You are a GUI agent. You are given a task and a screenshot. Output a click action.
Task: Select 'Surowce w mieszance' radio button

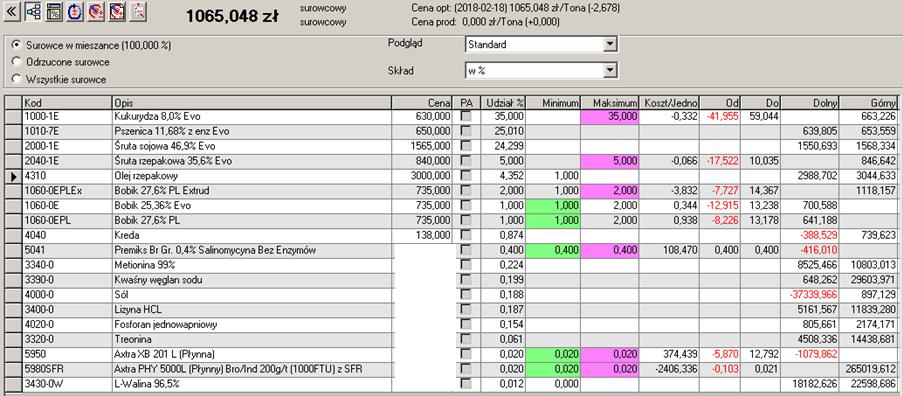[16, 44]
